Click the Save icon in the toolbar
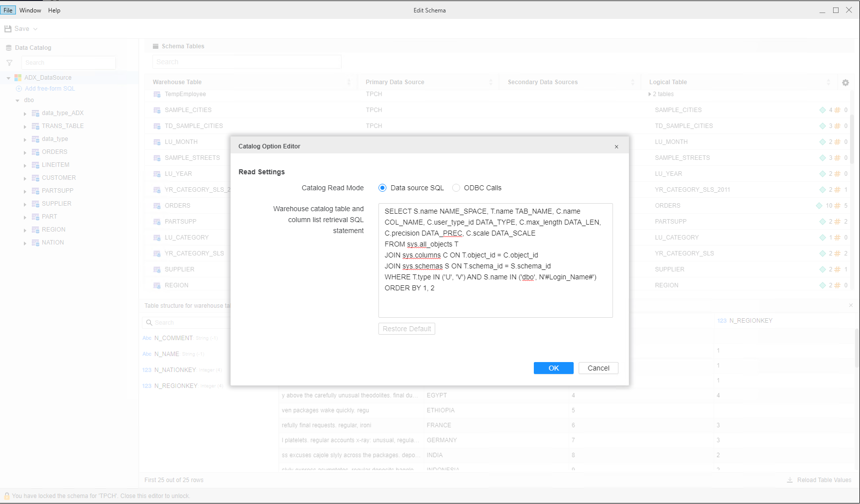860x504 pixels. (7, 28)
